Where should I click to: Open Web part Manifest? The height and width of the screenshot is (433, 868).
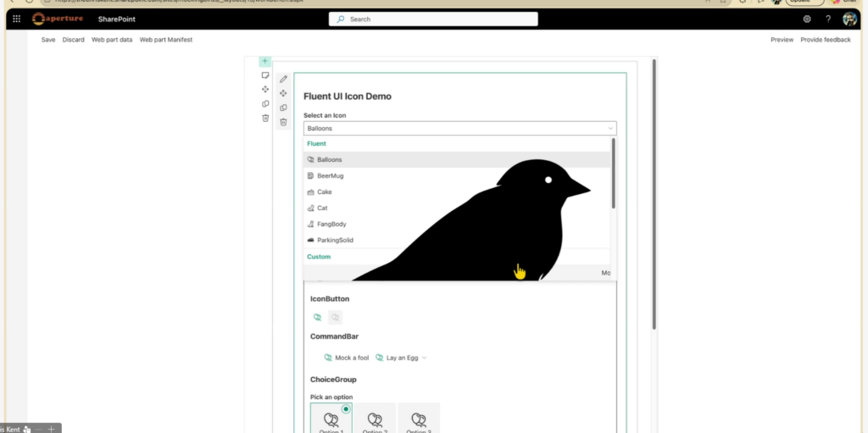(x=166, y=40)
